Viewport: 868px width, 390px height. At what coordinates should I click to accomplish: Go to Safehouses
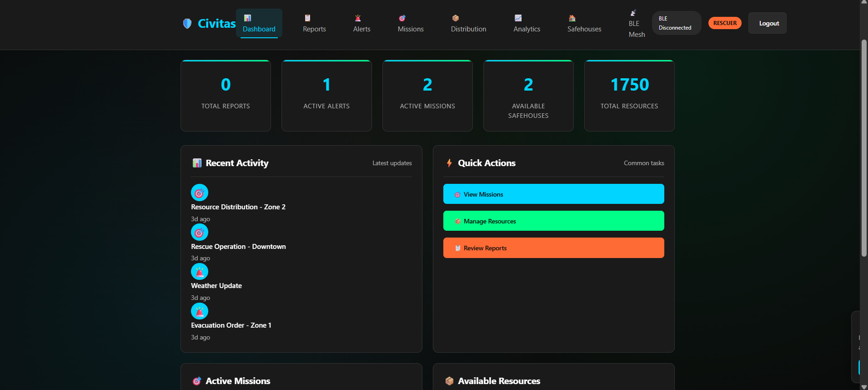pos(584,23)
